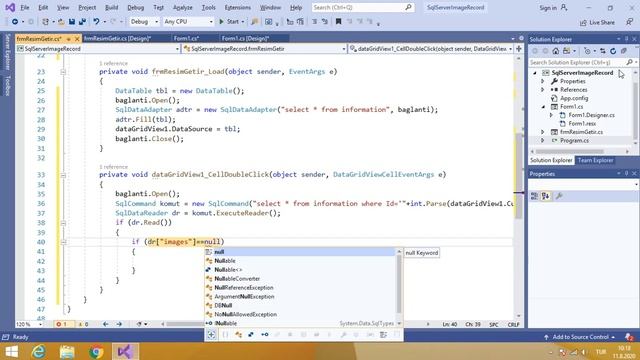This screenshot has height=360, width=640.
Task: Click the Switch Views icon in Solution Explorer
Action: 566,51
